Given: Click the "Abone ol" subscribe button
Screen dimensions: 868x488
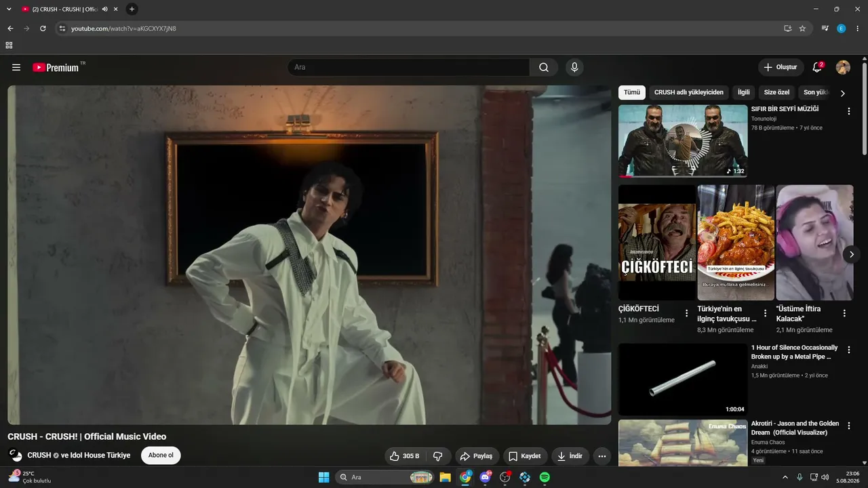Looking at the screenshot, I should pyautogui.click(x=161, y=455).
